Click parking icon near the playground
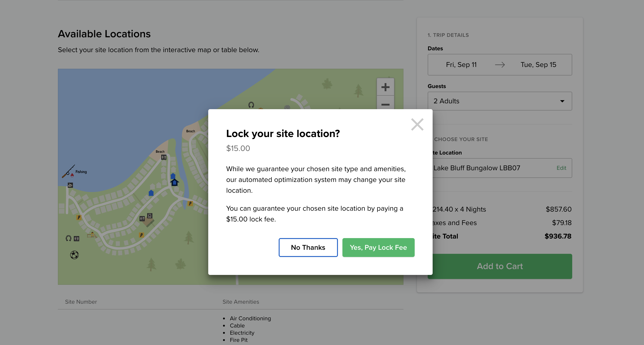Viewport: 644px width, 345px height. tap(79, 217)
